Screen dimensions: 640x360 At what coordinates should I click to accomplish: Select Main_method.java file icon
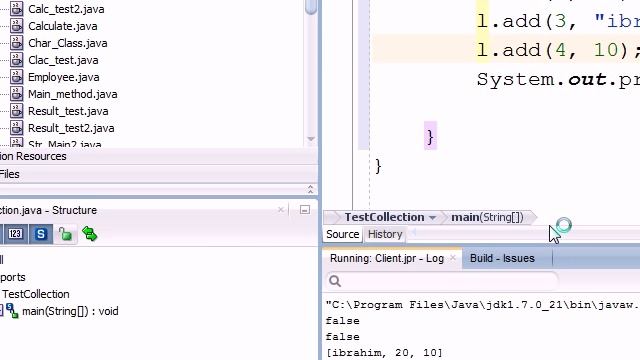[16, 94]
